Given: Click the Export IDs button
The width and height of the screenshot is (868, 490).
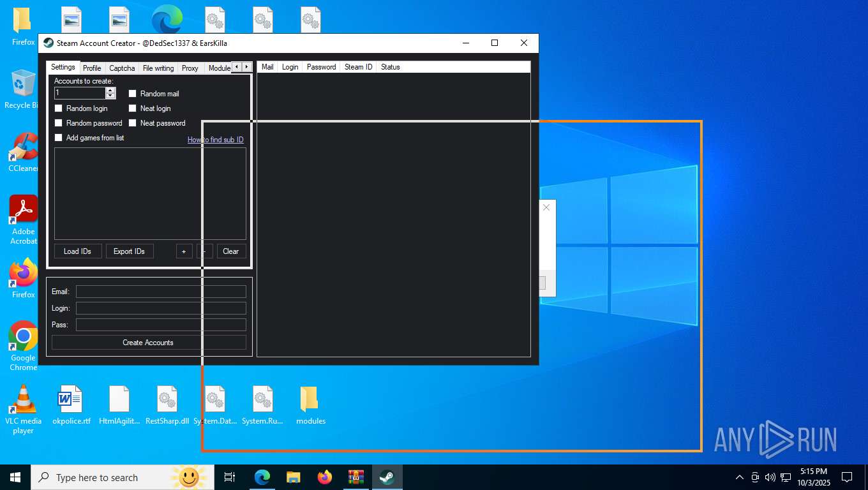Looking at the screenshot, I should tap(130, 251).
